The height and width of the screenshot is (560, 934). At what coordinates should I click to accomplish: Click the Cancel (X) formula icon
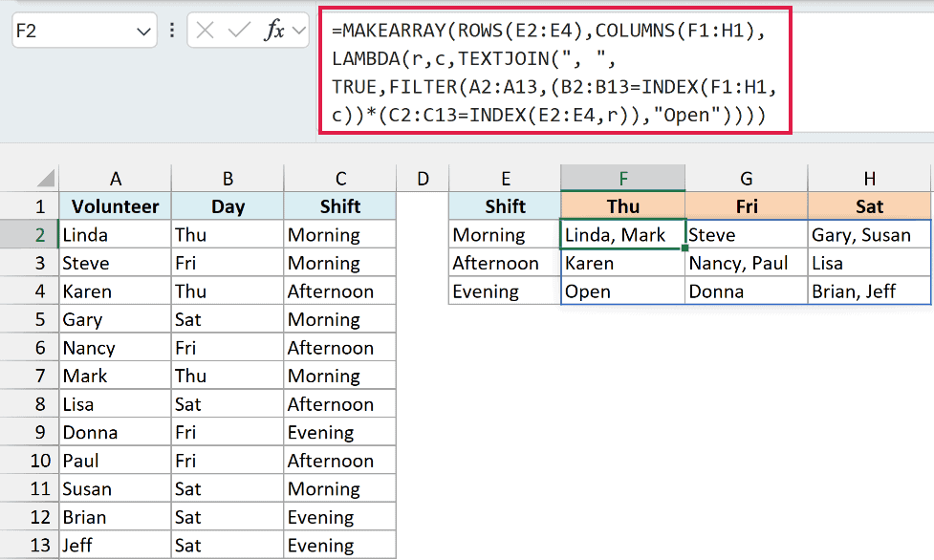click(x=205, y=30)
